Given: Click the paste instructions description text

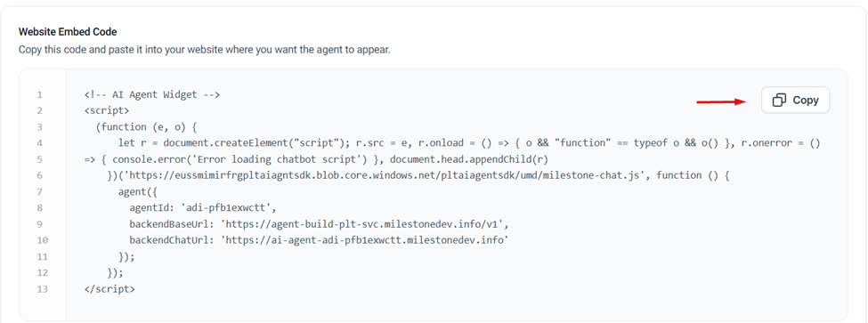Looking at the screenshot, I should click(204, 50).
